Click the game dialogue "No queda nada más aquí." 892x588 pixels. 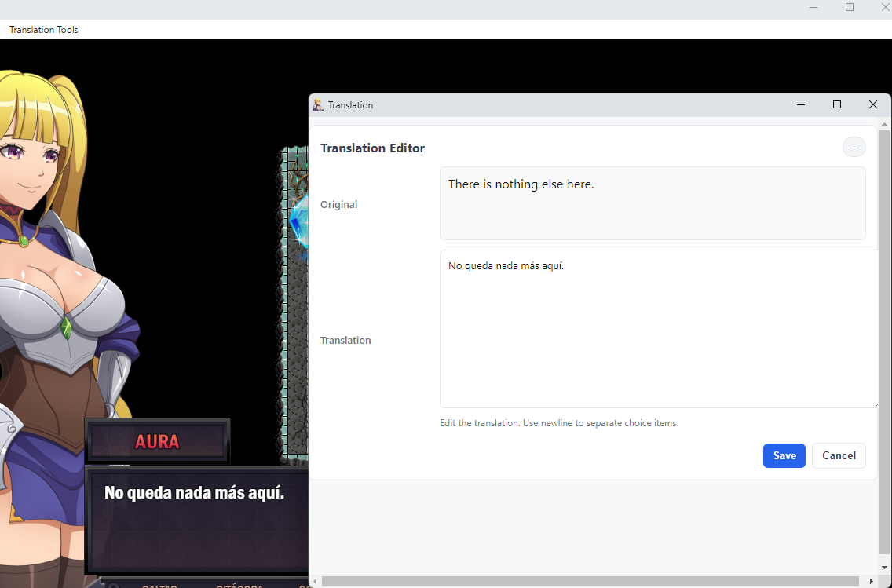point(194,492)
